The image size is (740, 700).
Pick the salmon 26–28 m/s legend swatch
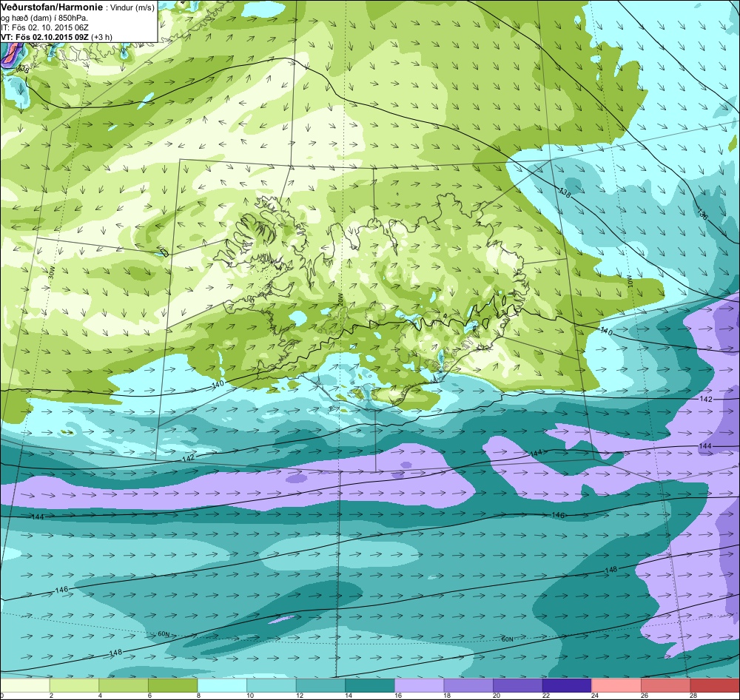pyautogui.click(x=666, y=685)
